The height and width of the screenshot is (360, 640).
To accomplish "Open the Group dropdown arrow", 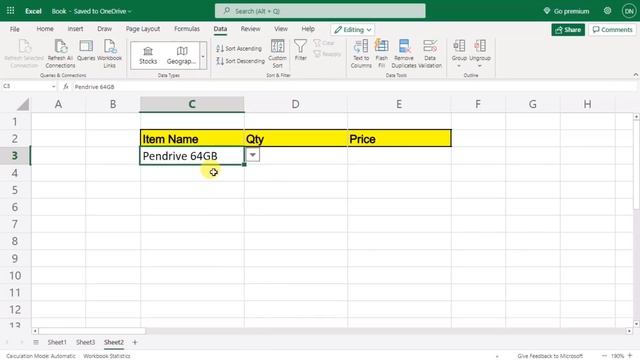I will coord(459,66).
